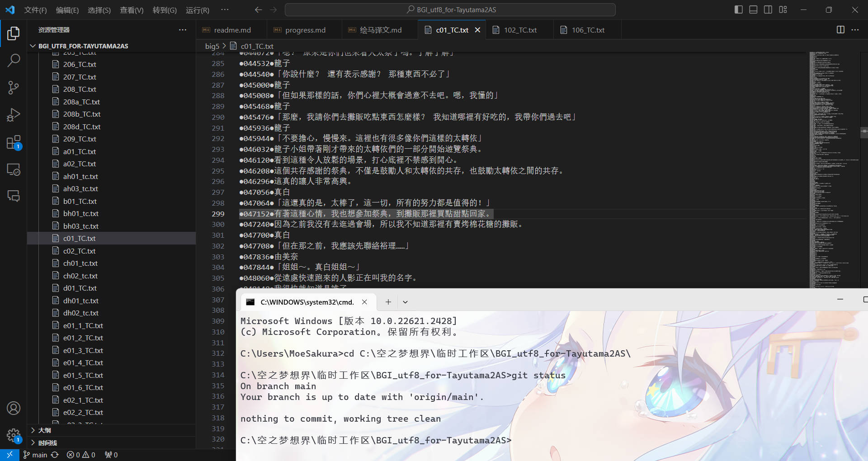Show more menu bar items via ellipsis
This screenshot has height=461, width=868.
[x=225, y=9]
